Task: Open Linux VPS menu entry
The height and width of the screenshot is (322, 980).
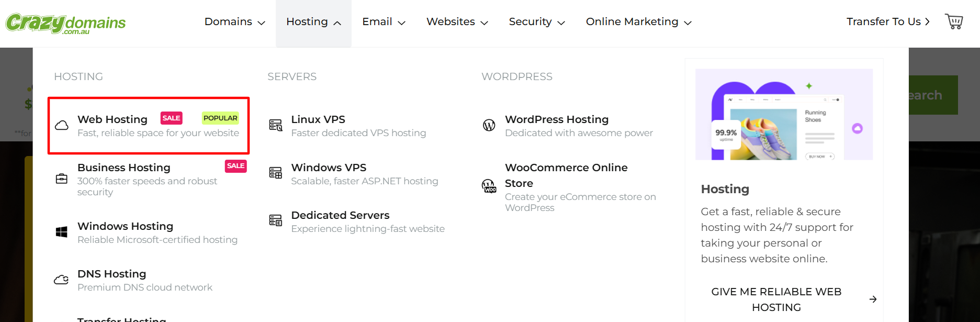Action: point(318,119)
